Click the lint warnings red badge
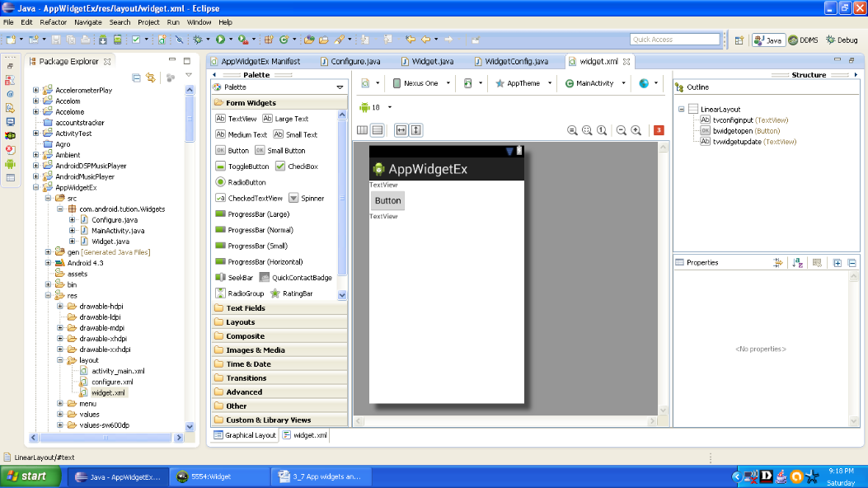This screenshot has height=488, width=868. point(658,130)
